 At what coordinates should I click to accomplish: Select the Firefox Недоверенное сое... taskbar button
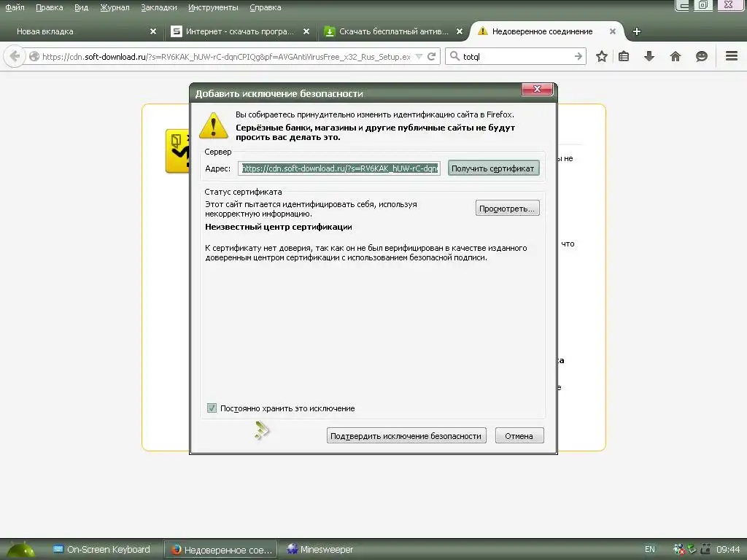[x=221, y=550]
